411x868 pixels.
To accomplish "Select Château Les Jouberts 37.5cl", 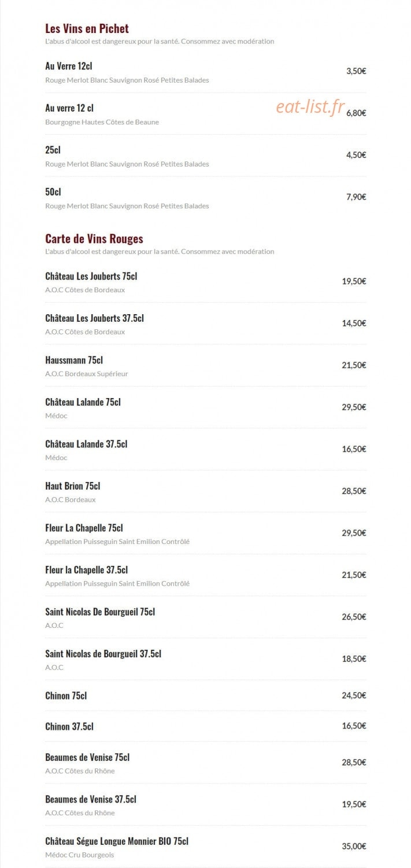I will [206, 324].
